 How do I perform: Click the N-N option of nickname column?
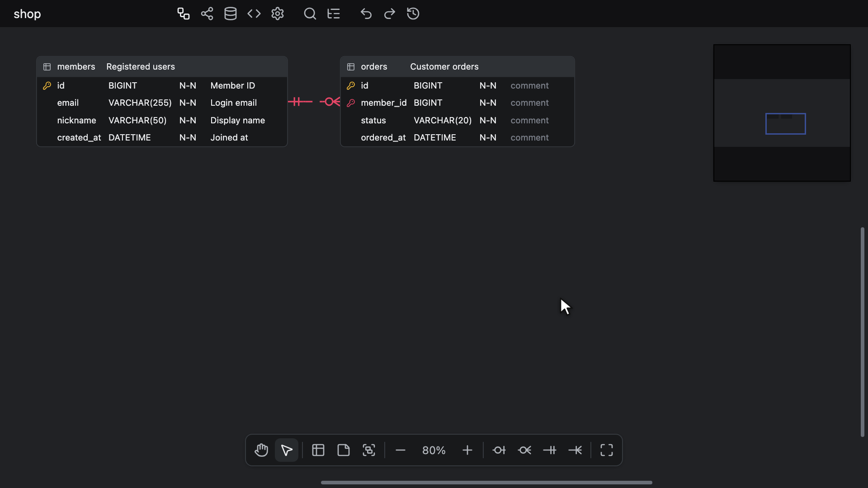[188, 120]
